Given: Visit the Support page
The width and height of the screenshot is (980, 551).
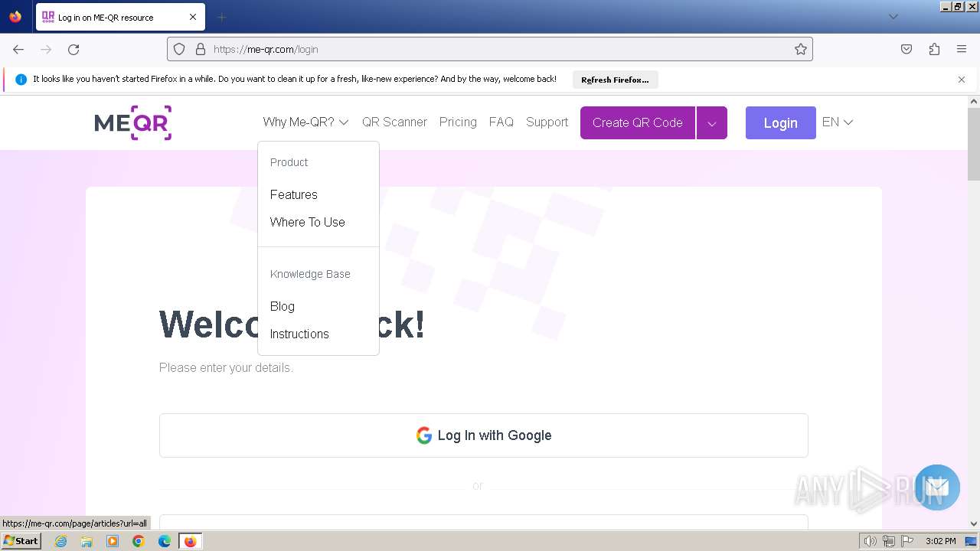Looking at the screenshot, I should 547,122.
